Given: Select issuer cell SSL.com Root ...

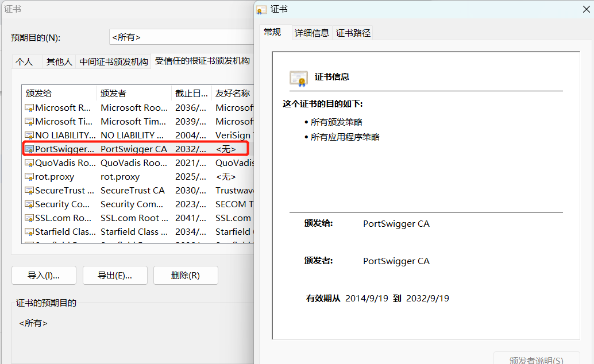Looking at the screenshot, I should 134,218.
